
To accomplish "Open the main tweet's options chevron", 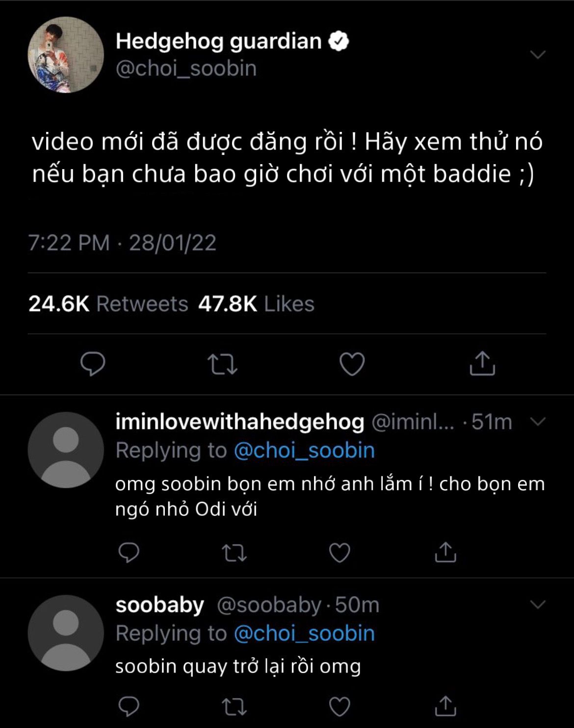I will coord(538,54).
